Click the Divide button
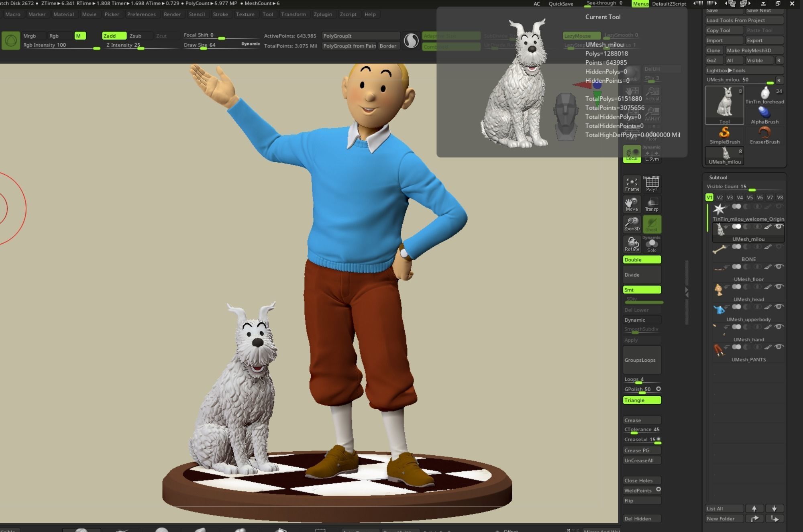 pyautogui.click(x=642, y=275)
